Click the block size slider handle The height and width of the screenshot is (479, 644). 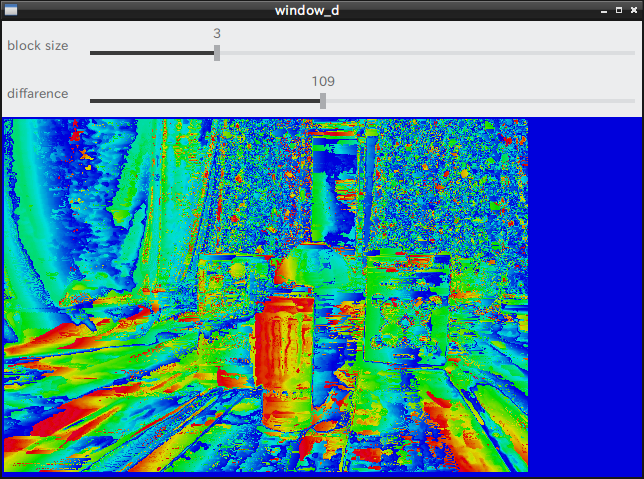pyautogui.click(x=217, y=53)
